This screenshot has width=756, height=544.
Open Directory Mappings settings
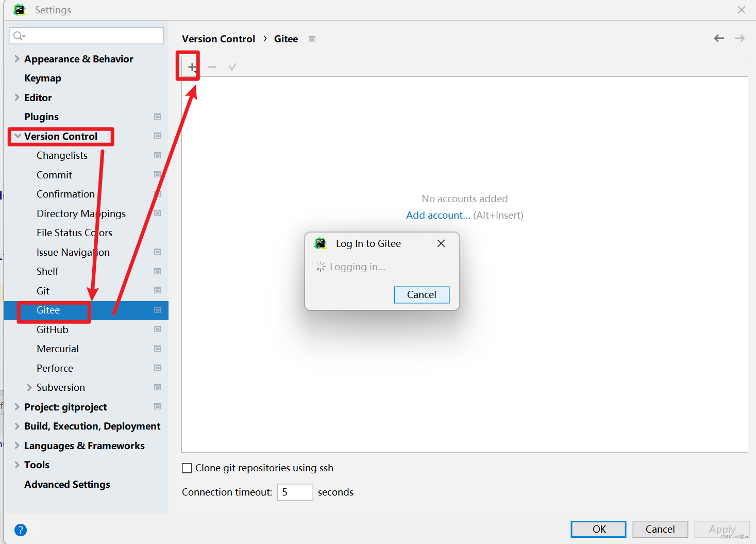point(81,213)
